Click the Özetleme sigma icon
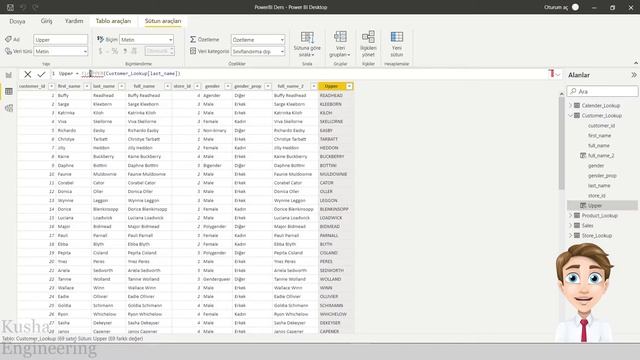 click(x=193, y=39)
